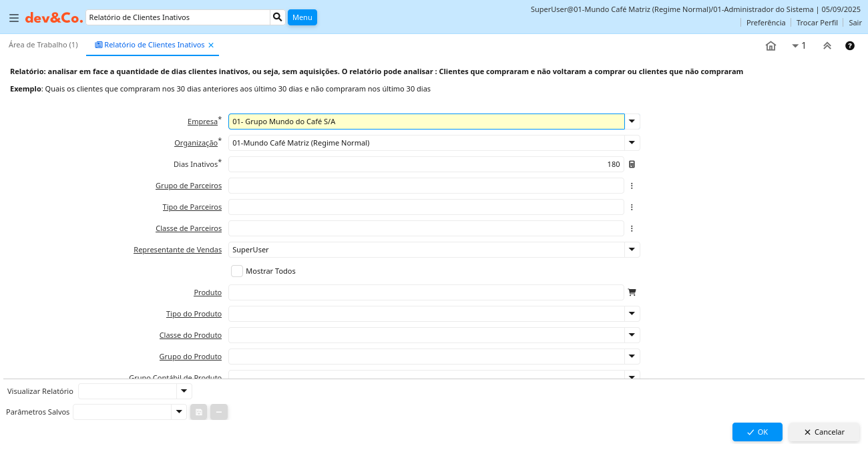Click into the Dias Inativos field

[x=425, y=164]
